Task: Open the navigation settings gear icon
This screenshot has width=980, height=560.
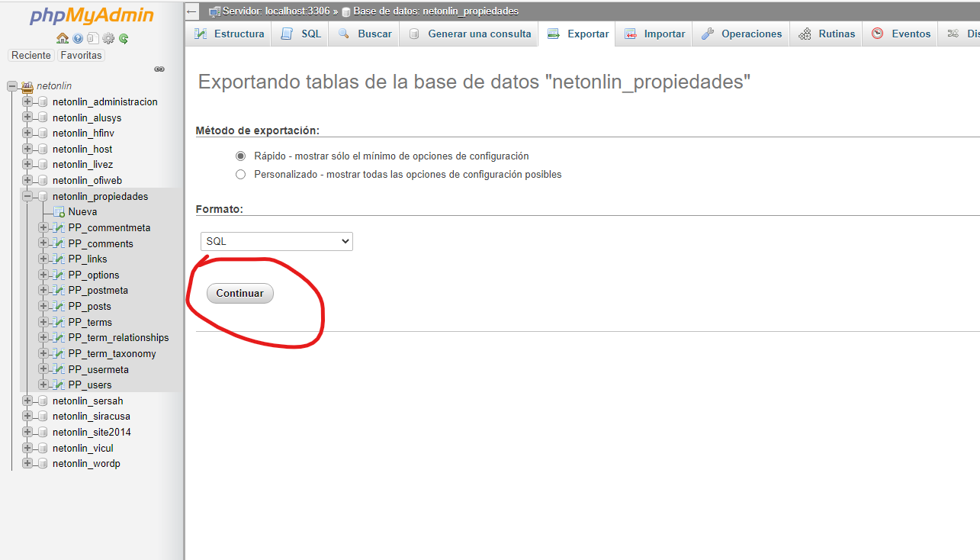Action: [x=108, y=38]
